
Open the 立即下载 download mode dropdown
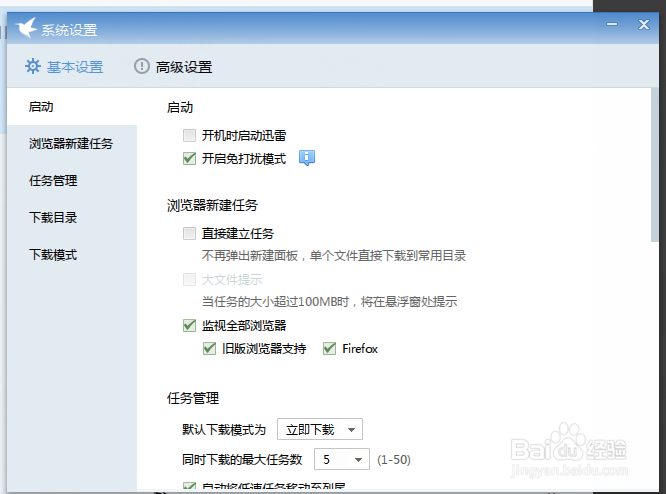point(320,429)
